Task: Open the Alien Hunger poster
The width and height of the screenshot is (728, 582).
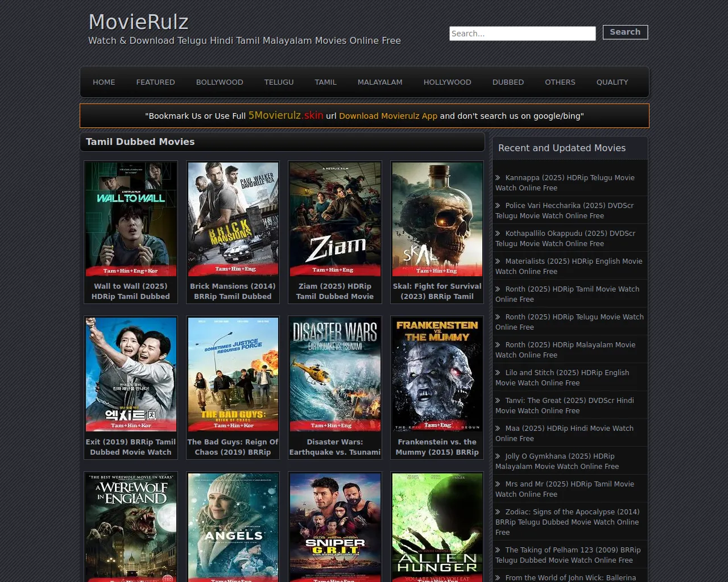Action: 437,527
